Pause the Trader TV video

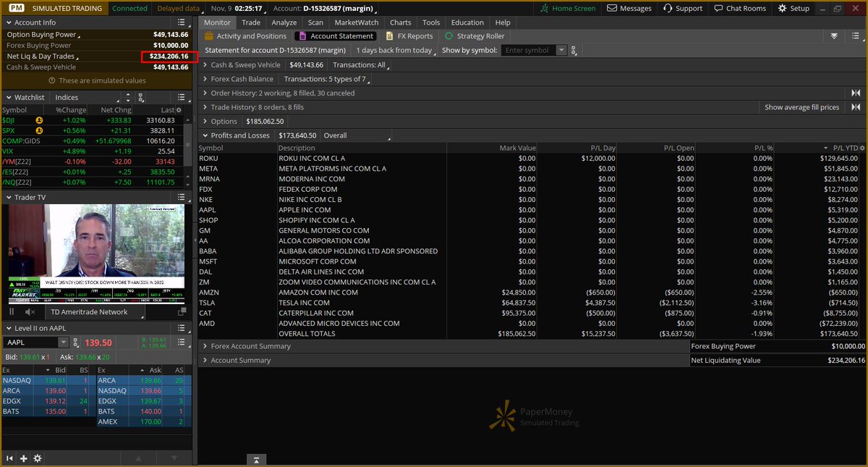pos(12,311)
